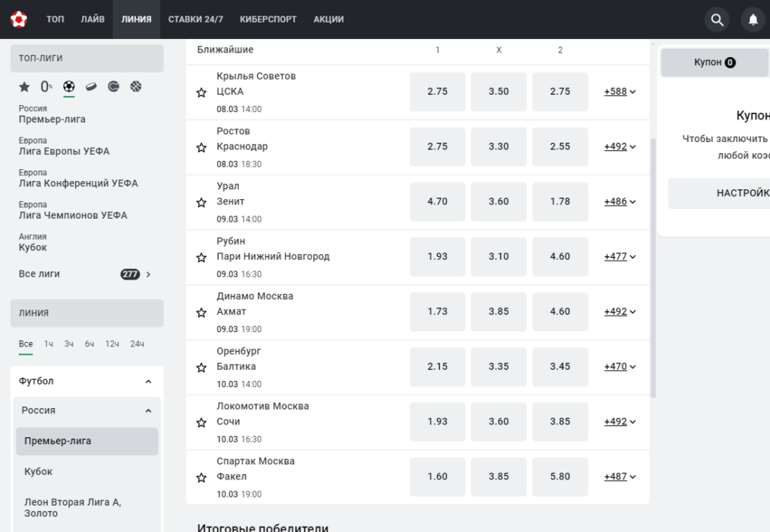
Task: Open the Купон tab
Action: pos(714,62)
